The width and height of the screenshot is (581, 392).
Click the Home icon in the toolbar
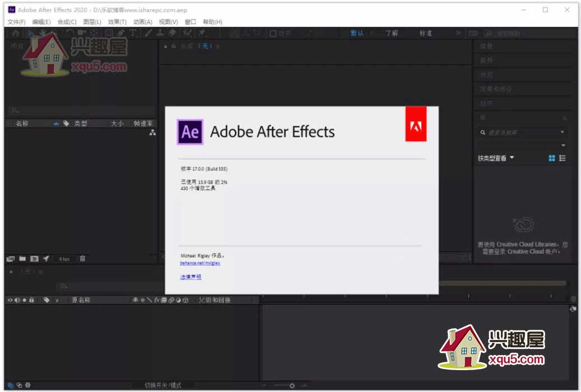(16, 33)
